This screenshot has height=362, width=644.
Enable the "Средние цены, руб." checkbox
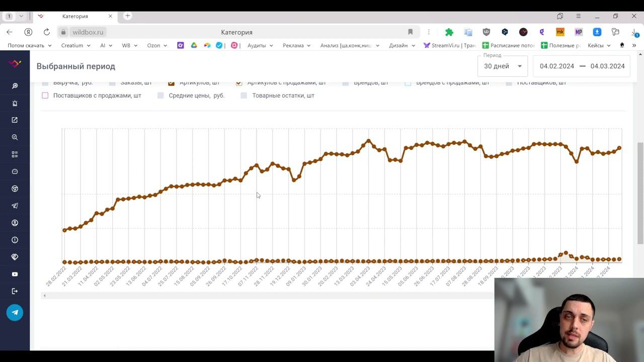[160, 96]
